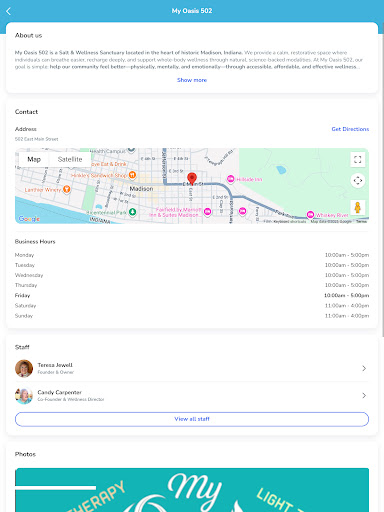Open Candy Carpenter's profile photo

click(24, 395)
